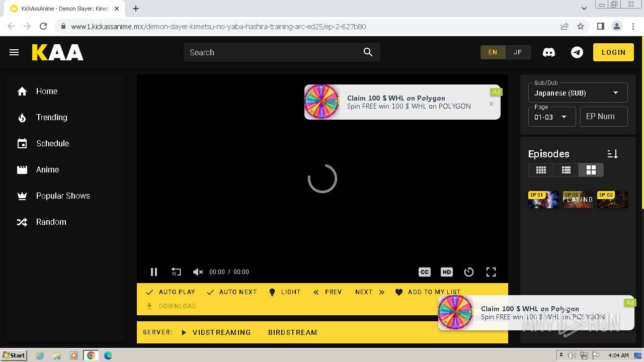Expand the Page 01-03 dropdown
The image size is (644, 362).
point(552,117)
